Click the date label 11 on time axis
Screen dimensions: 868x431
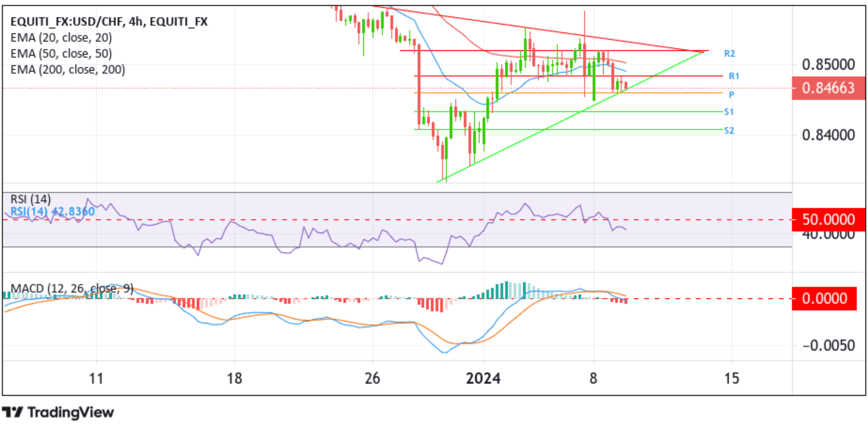(96, 378)
